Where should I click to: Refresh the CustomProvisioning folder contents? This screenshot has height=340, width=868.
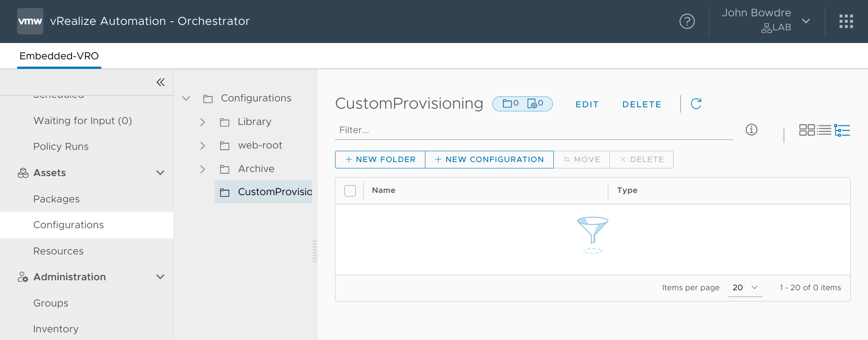tap(696, 104)
